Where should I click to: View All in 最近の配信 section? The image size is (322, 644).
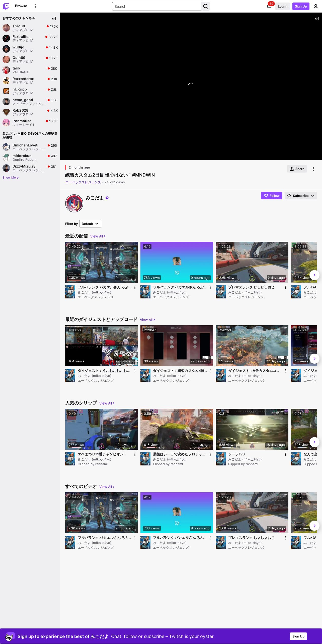click(98, 236)
